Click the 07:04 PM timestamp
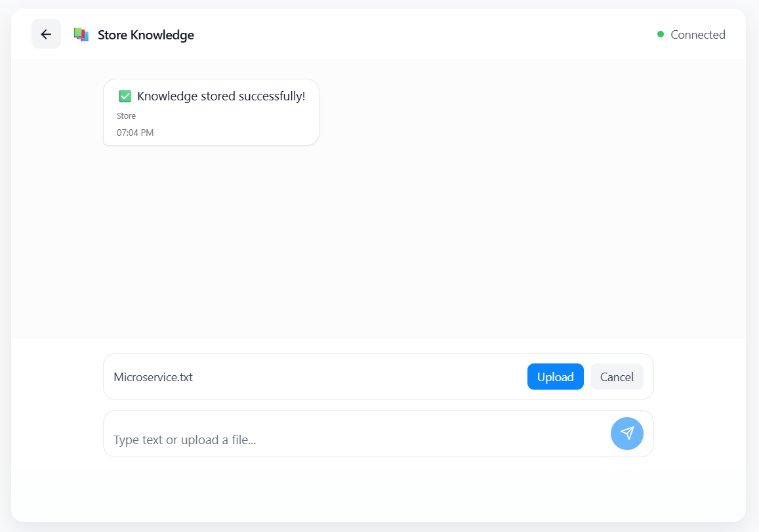This screenshot has width=759, height=532. pyautogui.click(x=135, y=132)
